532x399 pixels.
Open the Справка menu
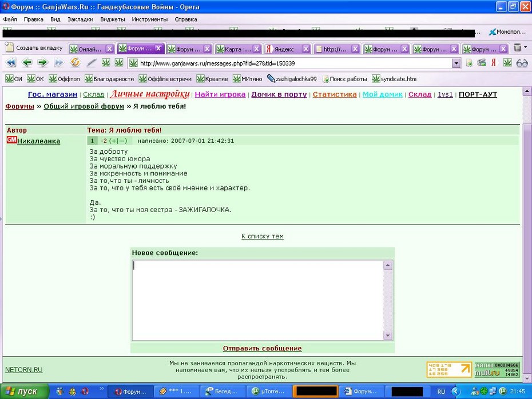click(186, 19)
